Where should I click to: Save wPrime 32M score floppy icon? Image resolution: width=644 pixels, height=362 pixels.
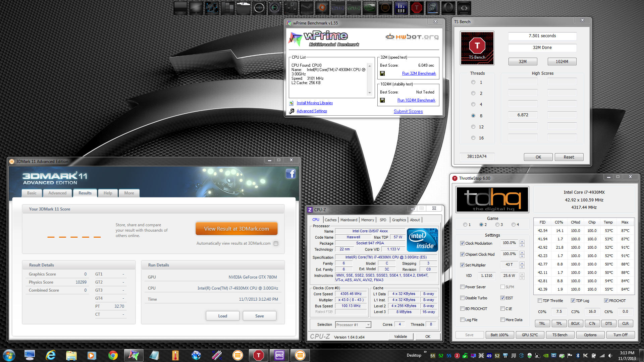(382, 73)
